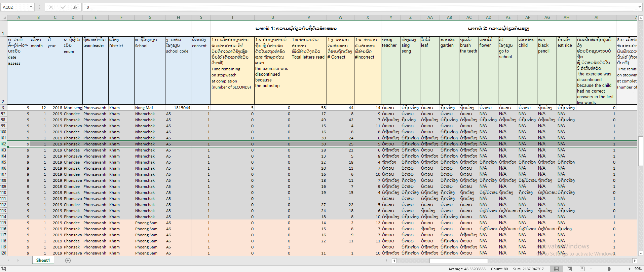
Task: Click the zoom slider handle
Action: pyautogui.click(x=609, y=269)
